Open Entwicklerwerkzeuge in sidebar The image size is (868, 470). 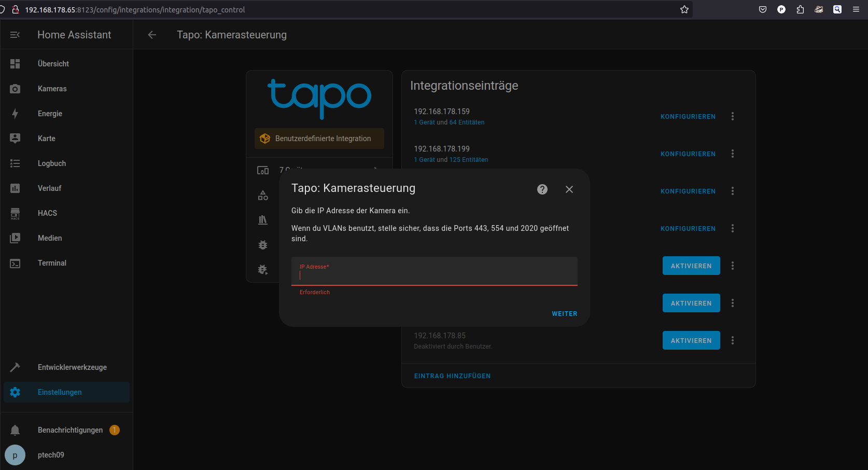(x=72, y=367)
